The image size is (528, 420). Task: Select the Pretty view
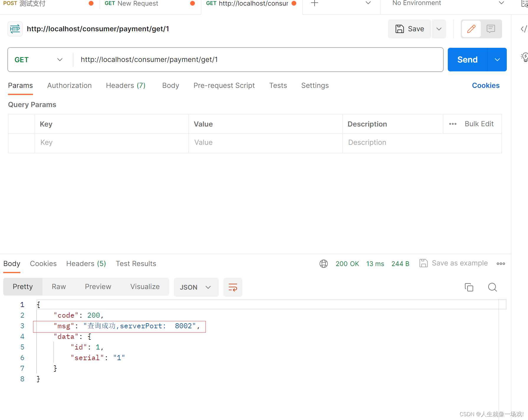[x=23, y=287]
